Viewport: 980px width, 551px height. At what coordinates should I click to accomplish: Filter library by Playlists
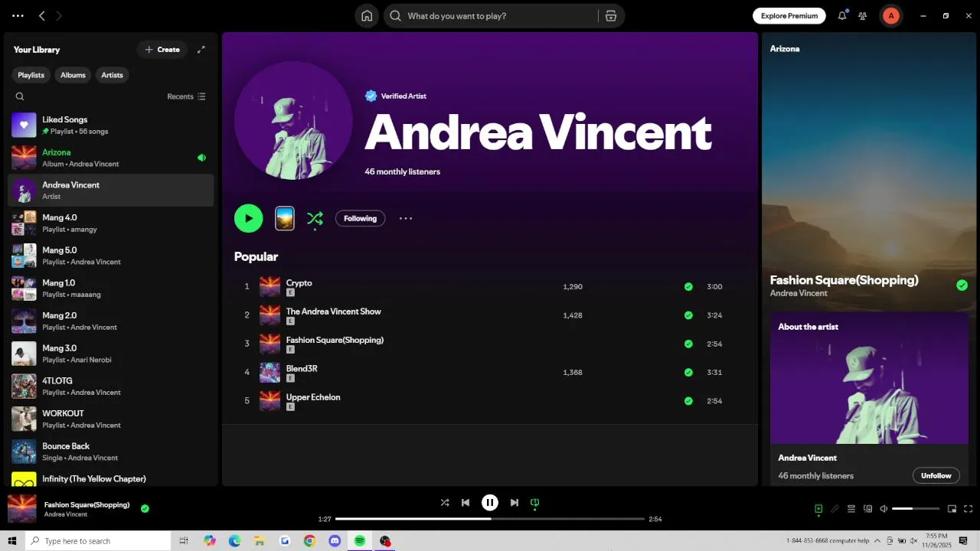[x=31, y=75]
